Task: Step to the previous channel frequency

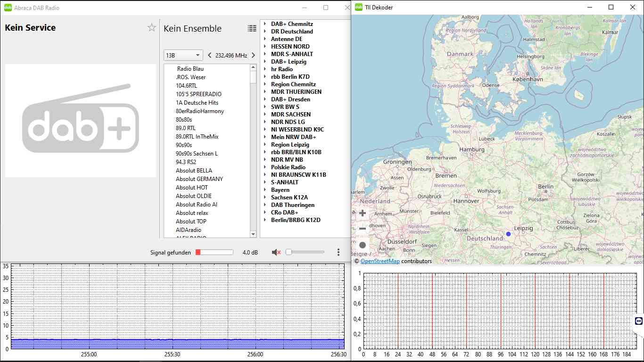Action: point(210,55)
